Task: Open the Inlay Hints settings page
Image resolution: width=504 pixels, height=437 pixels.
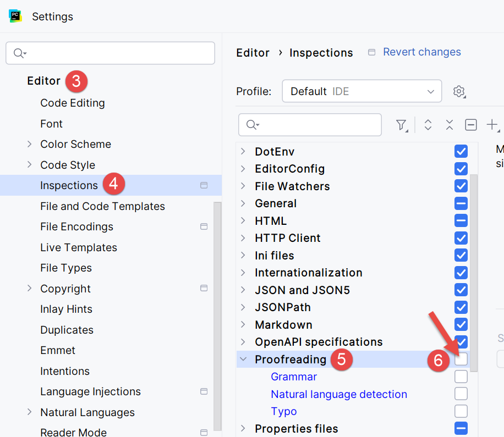Action: [x=66, y=309]
